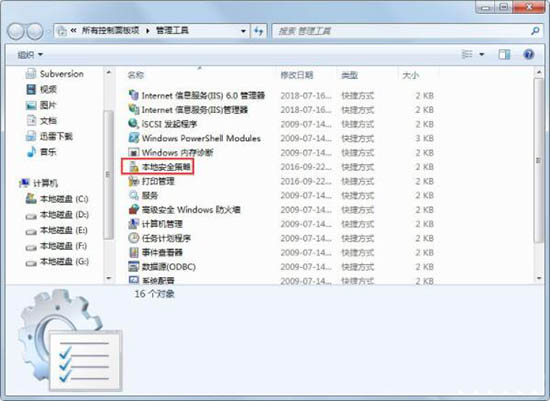Select the 数据源(ODBC) icon
This screenshot has width=550, height=401.
(134, 267)
